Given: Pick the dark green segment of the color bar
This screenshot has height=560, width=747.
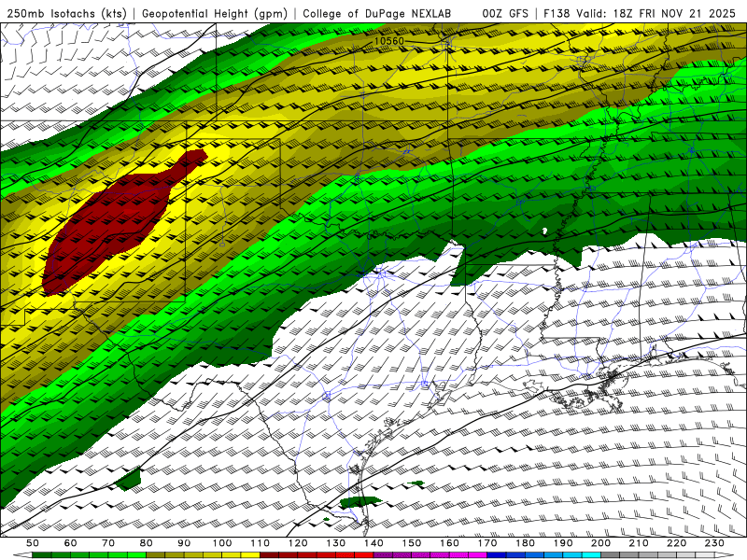Looking at the screenshot, I should (x=42, y=555).
